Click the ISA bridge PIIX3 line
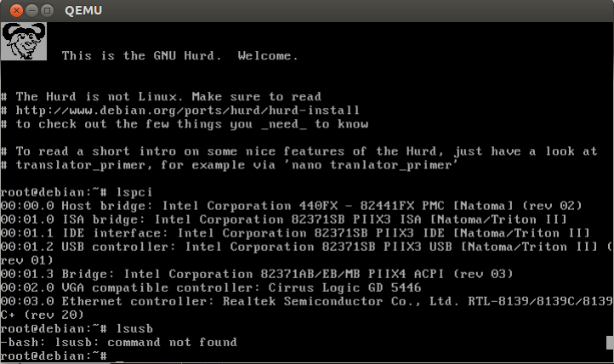Screen dimensions: 614x364 pos(284,219)
